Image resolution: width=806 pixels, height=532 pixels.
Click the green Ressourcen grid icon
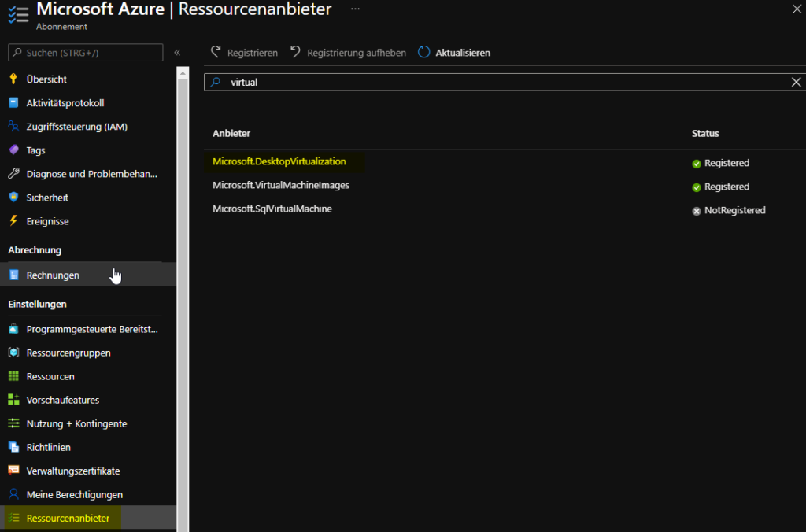13,376
